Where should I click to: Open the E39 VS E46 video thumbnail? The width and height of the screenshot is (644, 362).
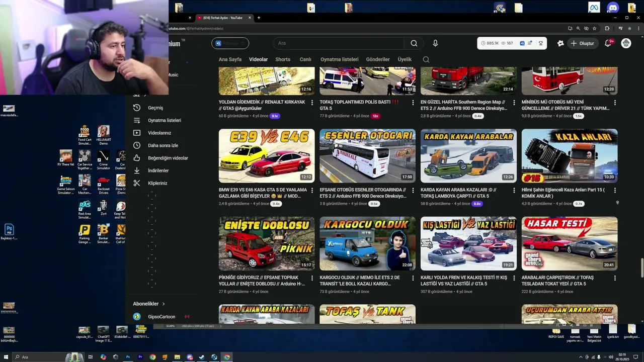(x=267, y=156)
